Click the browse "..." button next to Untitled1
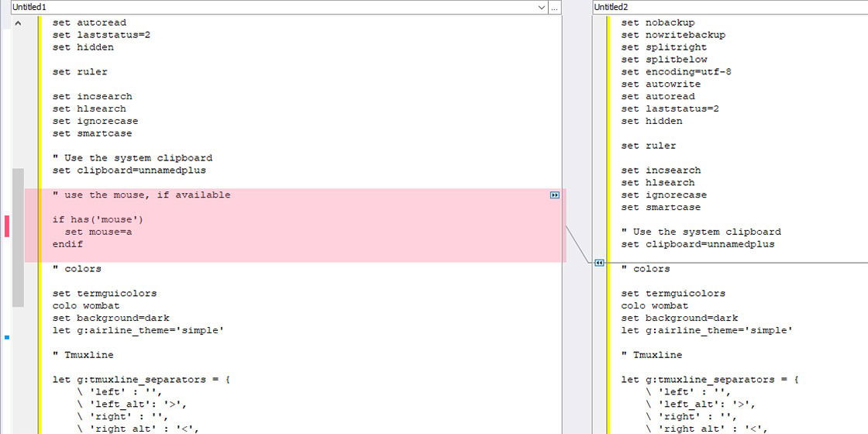This screenshot has width=868, height=434. [x=555, y=7]
